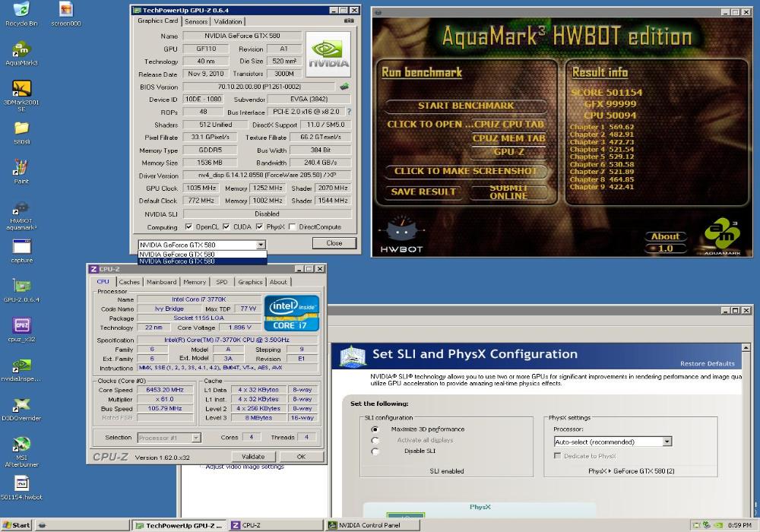Viewport: 760px width, 532px height.
Task: Select Activate all displays radio option
Action: tap(375, 441)
